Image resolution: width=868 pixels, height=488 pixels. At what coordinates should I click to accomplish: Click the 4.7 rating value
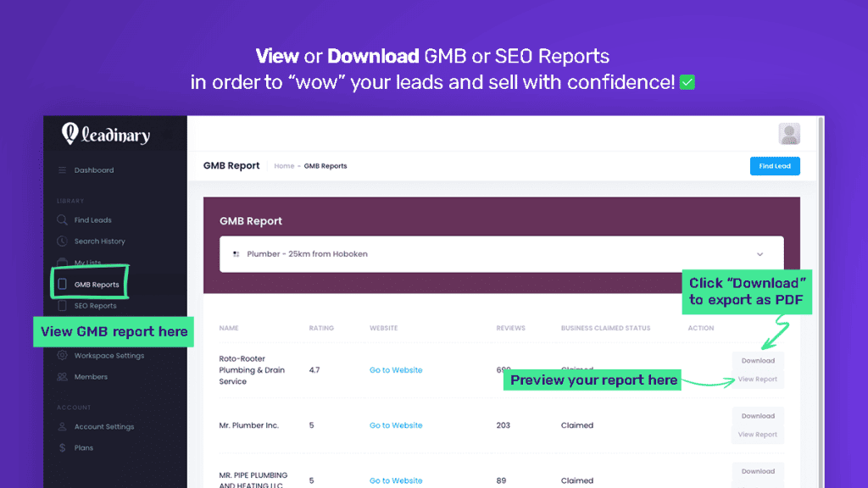tap(314, 370)
